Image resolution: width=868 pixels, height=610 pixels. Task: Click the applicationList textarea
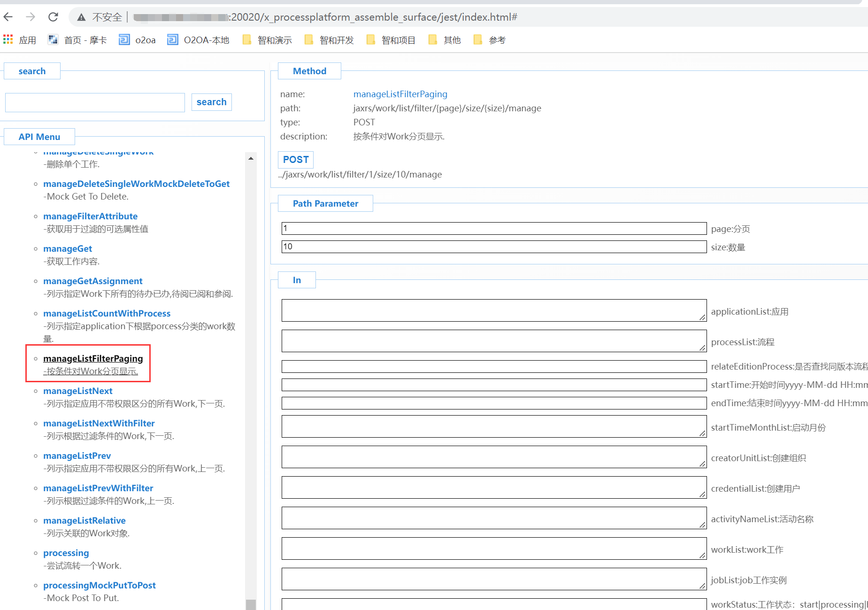click(493, 310)
